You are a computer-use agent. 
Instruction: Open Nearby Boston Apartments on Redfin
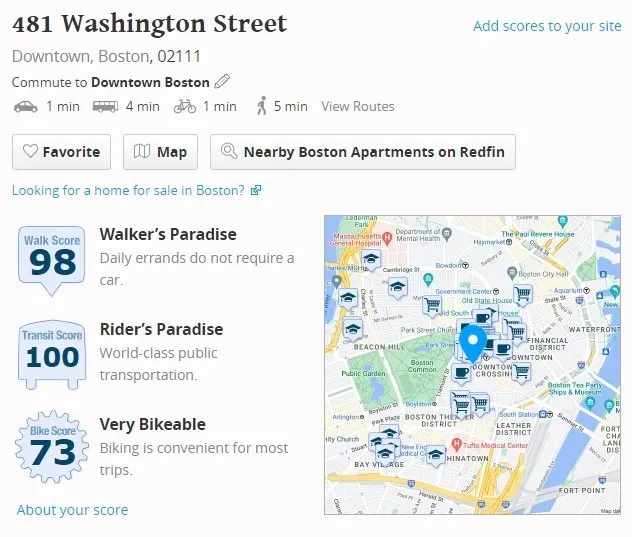coord(362,152)
